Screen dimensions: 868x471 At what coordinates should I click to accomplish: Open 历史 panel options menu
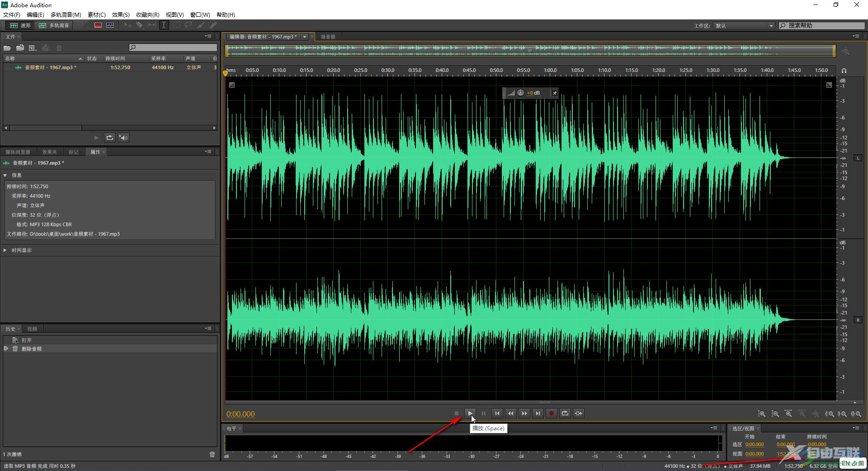point(208,328)
